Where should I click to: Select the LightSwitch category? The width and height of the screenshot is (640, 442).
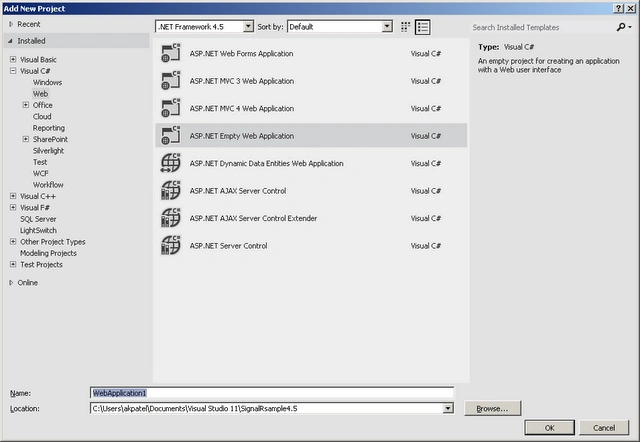tap(38, 230)
